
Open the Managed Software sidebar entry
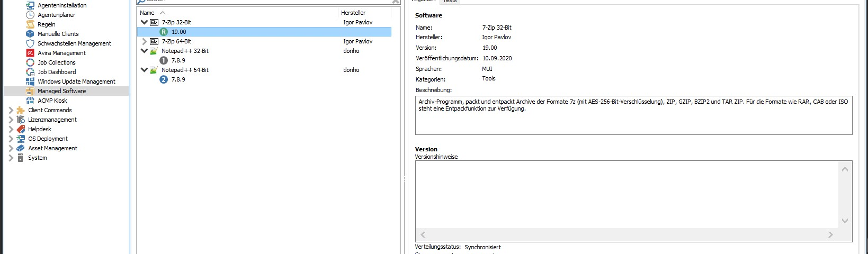61,91
